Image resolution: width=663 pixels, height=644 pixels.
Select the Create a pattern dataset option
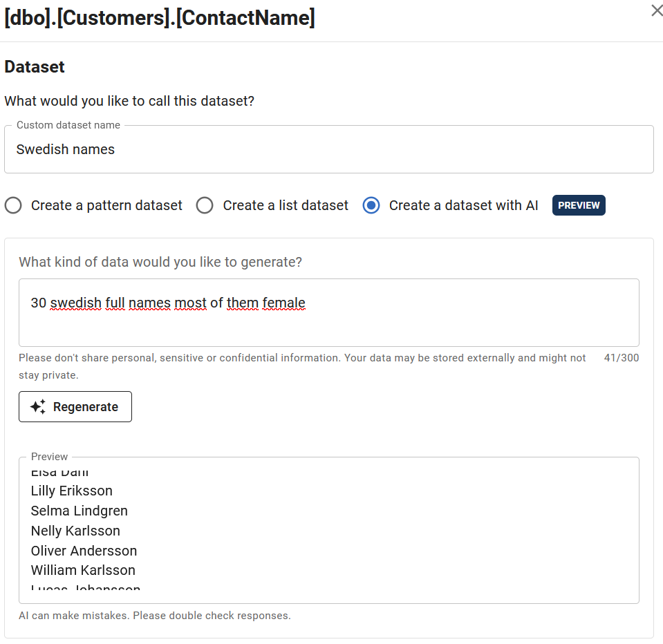pyautogui.click(x=13, y=205)
